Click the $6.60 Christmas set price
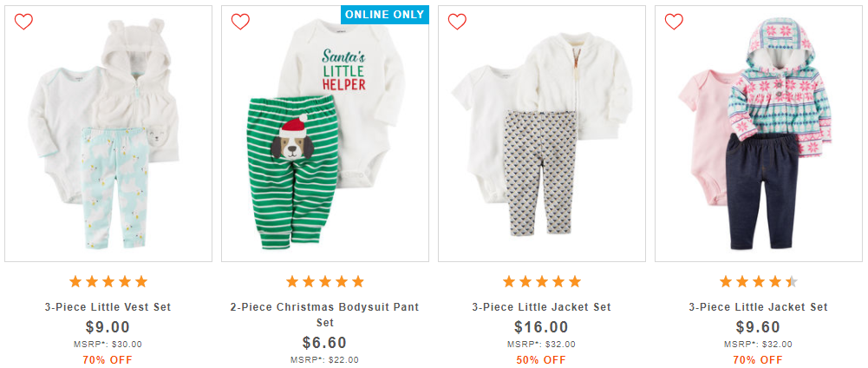The width and height of the screenshot is (868, 368). tap(325, 343)
